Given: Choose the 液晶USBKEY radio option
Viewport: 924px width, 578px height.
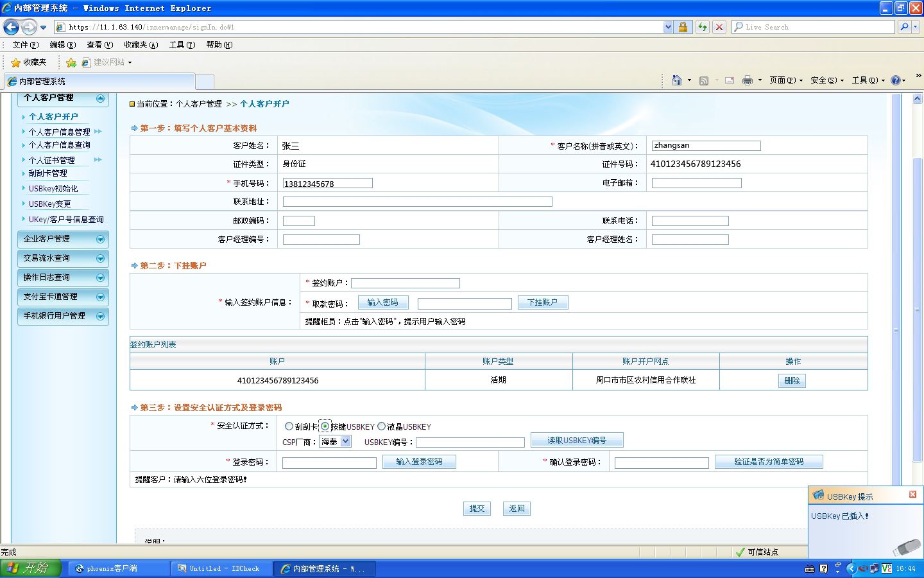Looking at the screenshot, I should pyautogui.click(x=381, y=426).
